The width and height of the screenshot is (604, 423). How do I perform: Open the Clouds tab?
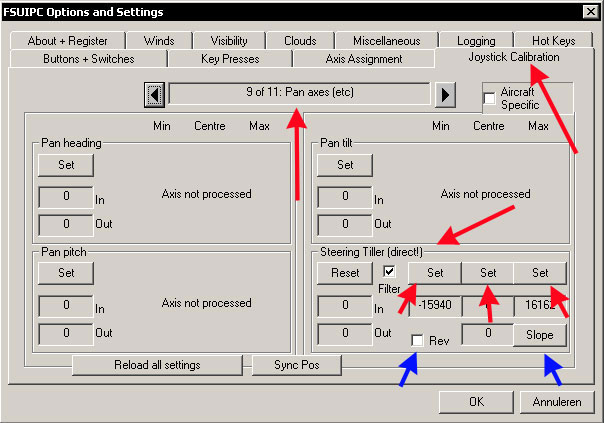point(300,40)
